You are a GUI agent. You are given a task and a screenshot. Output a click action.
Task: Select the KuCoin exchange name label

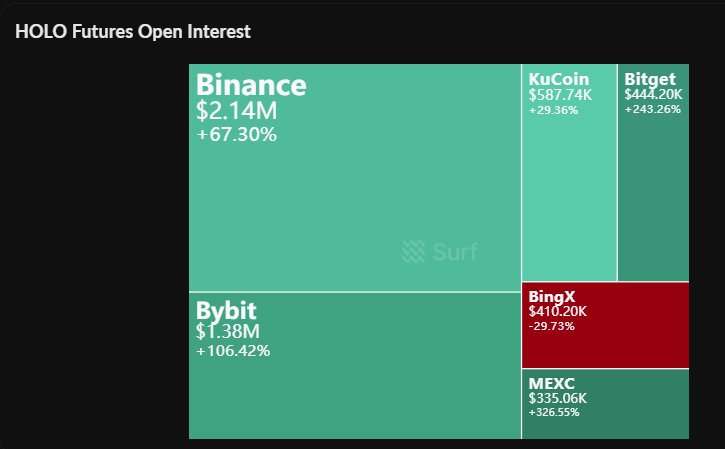click(559, 79)
